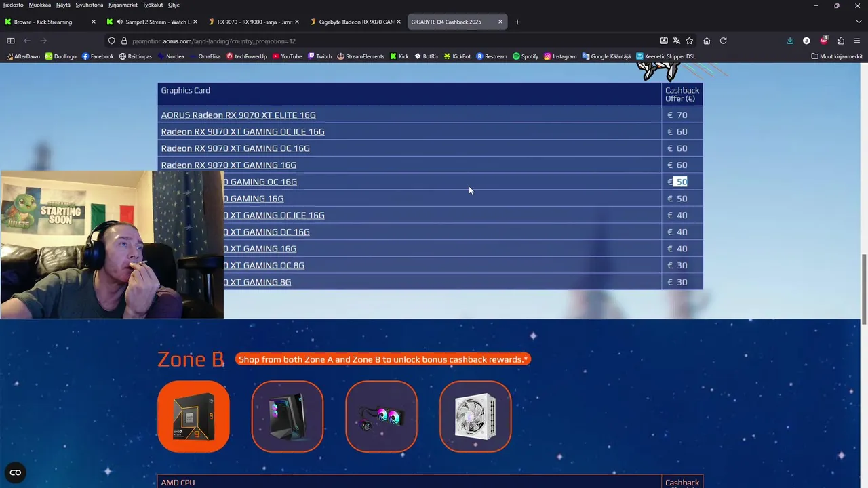
Task: Open the extensions puzzle icon
Action: tap(841, 41)
